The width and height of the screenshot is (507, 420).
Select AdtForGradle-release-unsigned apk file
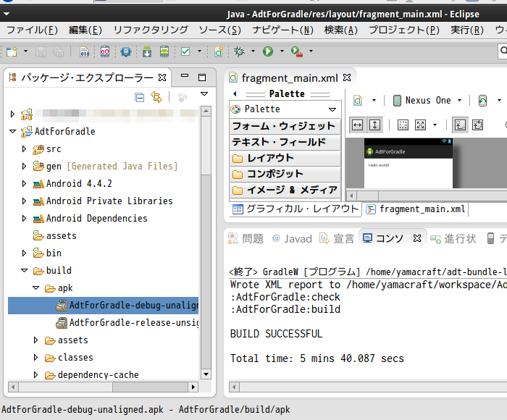(127, 323)
